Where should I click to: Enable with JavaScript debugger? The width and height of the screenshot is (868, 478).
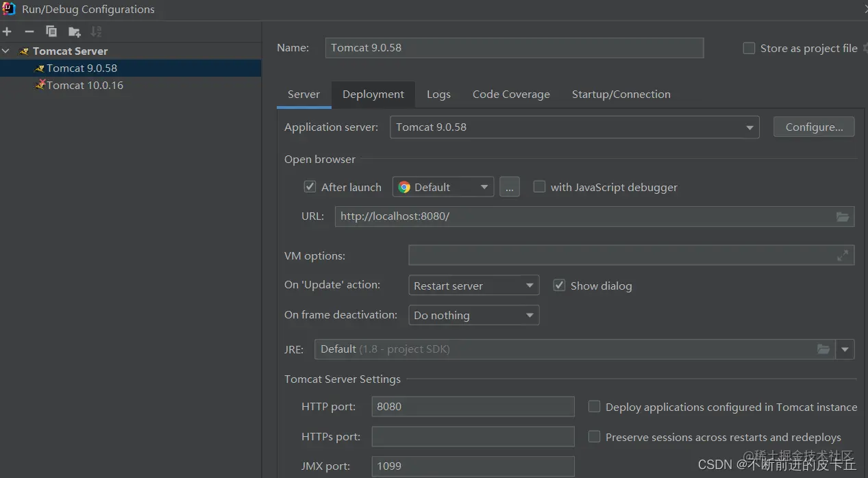coord(539,187)
